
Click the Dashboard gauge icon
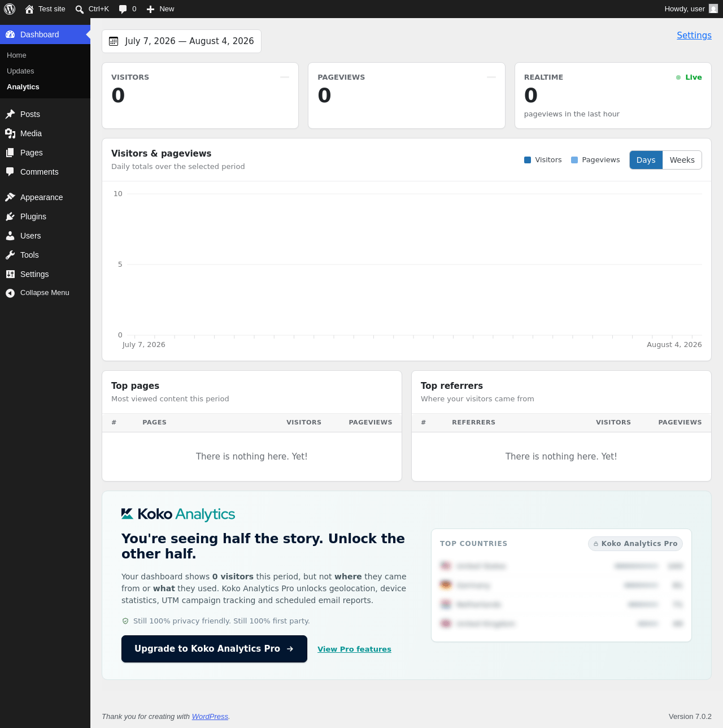pos(10,34)
